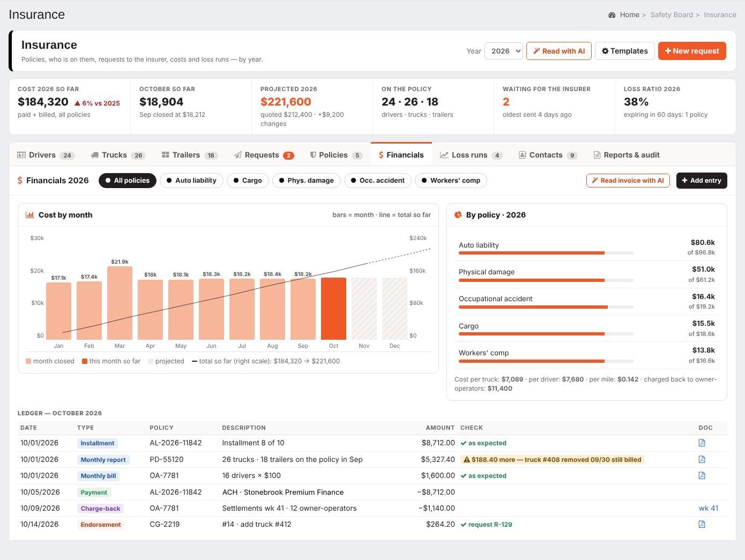Click the Read with AI button
The width and height of the screenshot is (745, 560).
[559, 51]
